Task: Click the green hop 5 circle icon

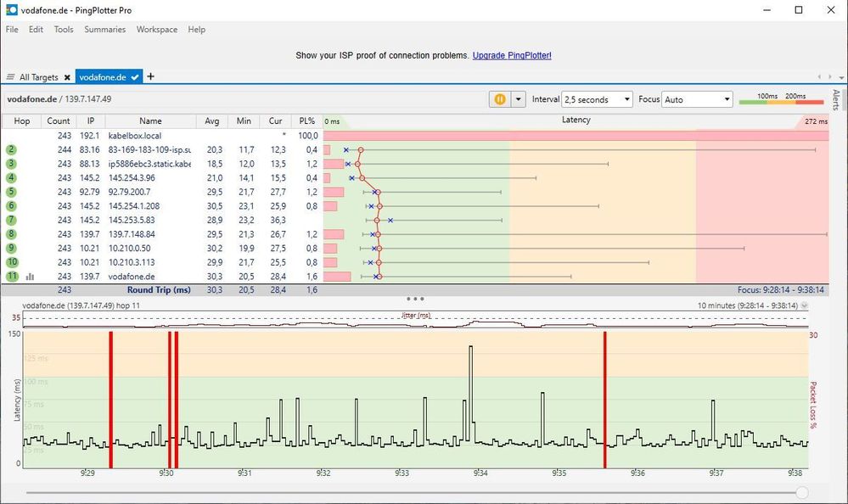Action: pyautogui.click(x=11, y=192)
